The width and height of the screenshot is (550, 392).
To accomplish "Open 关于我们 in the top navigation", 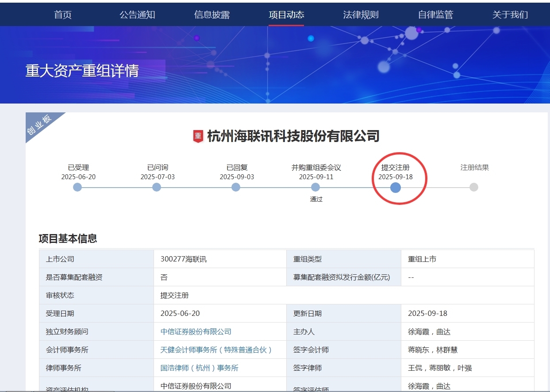I will [510, 15].
